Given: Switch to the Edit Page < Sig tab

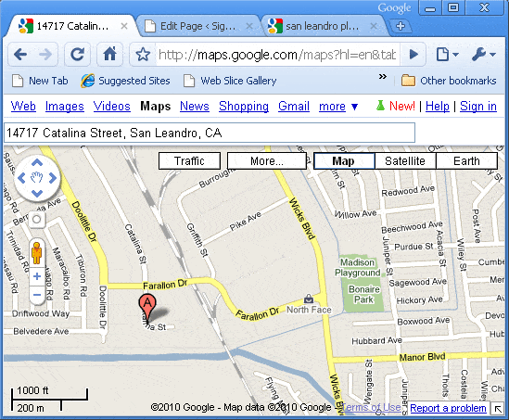Looking at the screenshot, I should 198,26.
